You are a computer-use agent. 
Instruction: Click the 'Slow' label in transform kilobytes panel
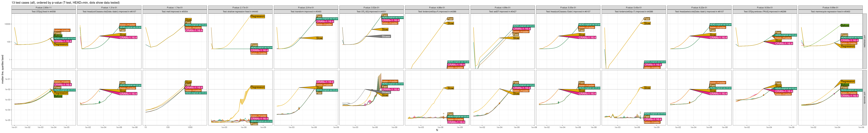pyautogui.click(x=319, y=38)
